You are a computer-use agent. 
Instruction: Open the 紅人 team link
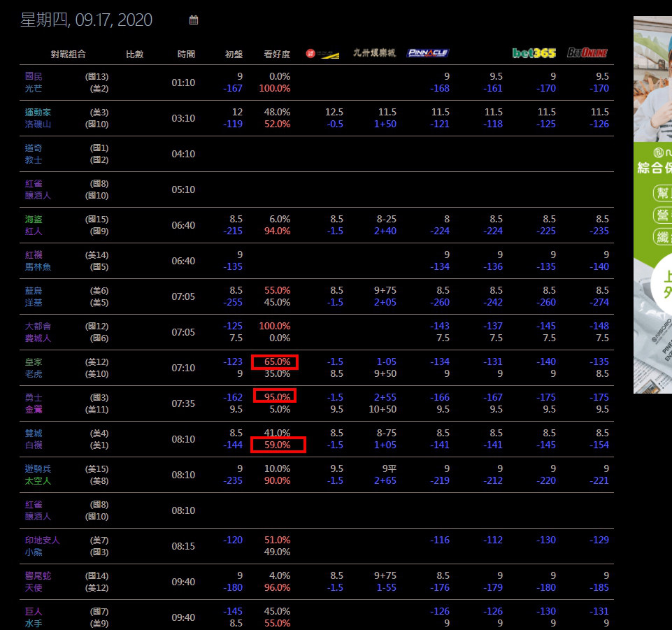tap(34, 231)
